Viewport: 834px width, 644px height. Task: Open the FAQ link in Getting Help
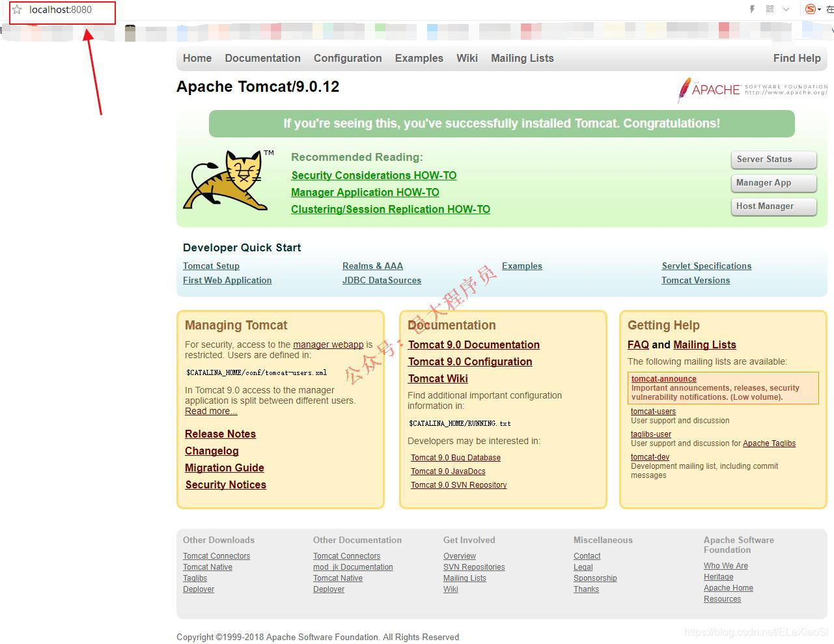(638, 344)
